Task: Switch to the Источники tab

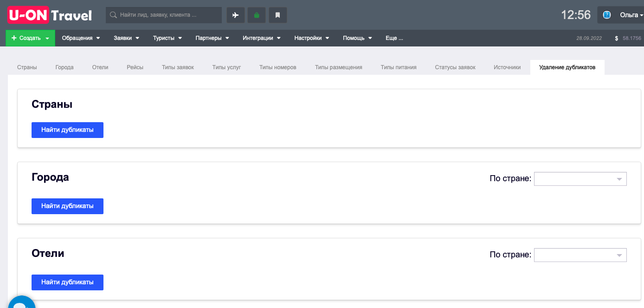Action: [507, 67]
